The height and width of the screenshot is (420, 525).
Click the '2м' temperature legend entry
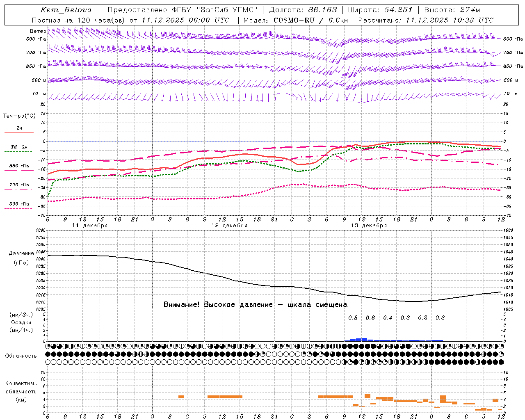pyautogui.click(x=19, y=128)
